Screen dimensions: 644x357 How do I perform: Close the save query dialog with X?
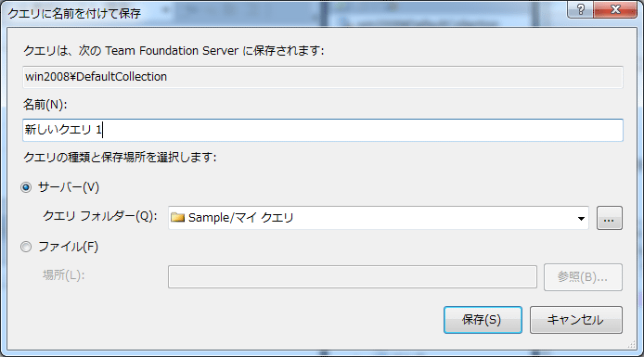pyautogui.click(x=615, y=9)
